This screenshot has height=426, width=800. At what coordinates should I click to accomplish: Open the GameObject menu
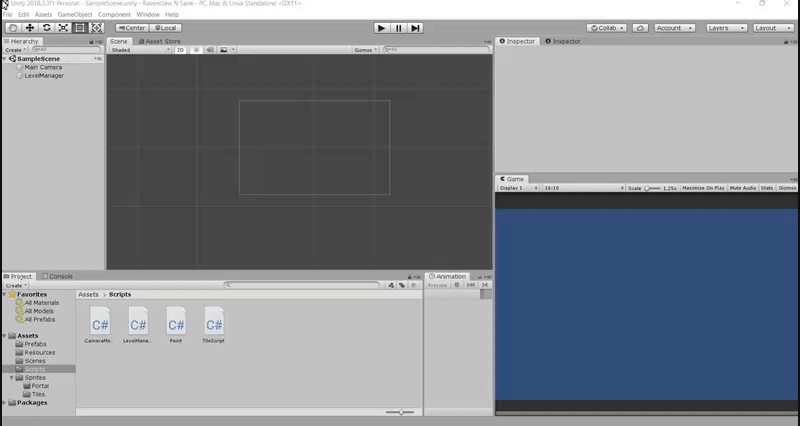click(x=75, y=15)
